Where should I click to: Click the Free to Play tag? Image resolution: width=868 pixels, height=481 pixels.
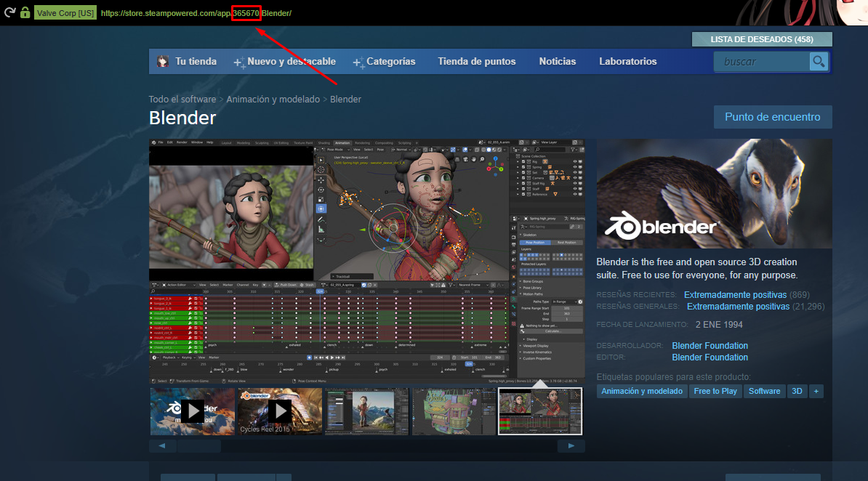click(715, 392)
